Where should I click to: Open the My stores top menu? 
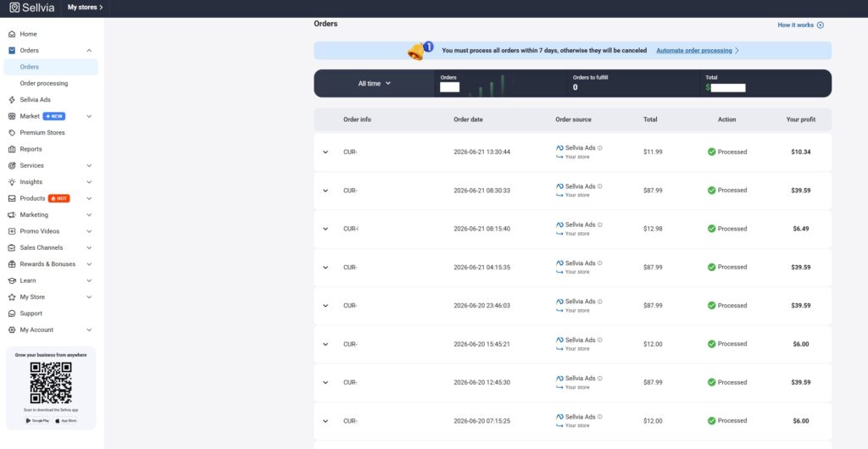click(86, 8)
